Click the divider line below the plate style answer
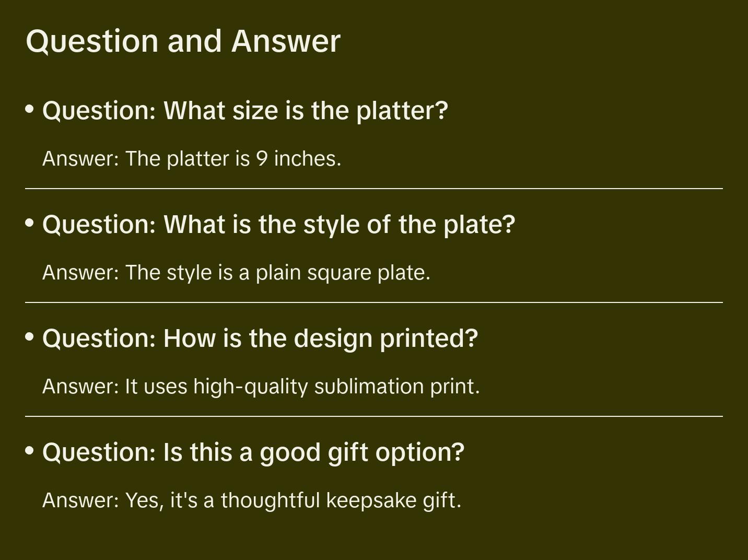748x560 pixels. coord(374,302)
